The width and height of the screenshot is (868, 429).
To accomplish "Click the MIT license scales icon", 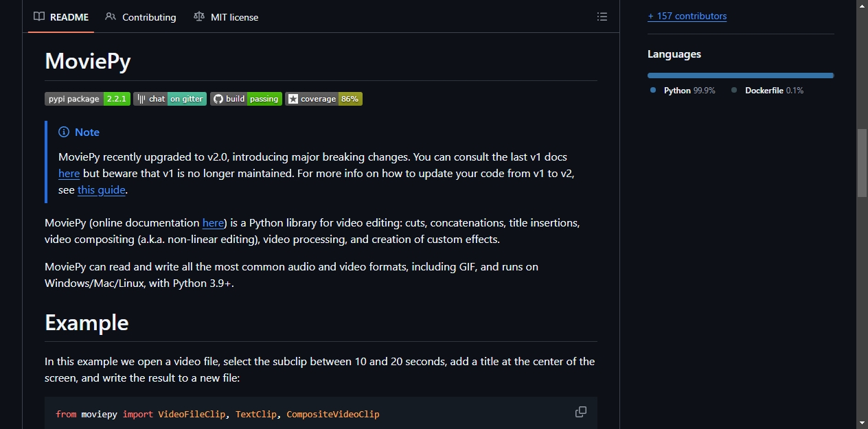I will coord(199,16).
